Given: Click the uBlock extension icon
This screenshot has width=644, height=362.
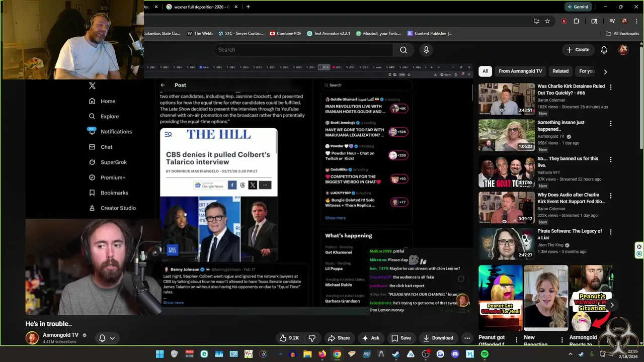Looking at the screenshot, I should click(x=564, y=21).
